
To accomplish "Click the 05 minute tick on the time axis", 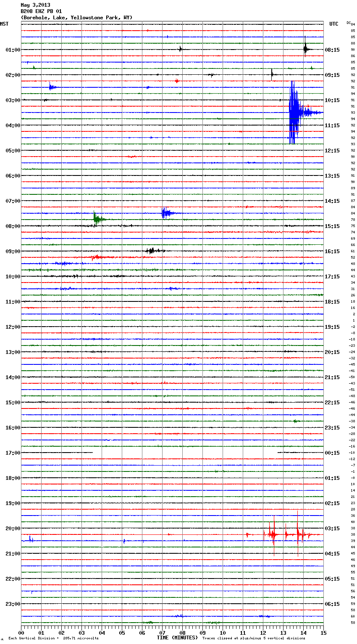I will click(x=122, y=633).
